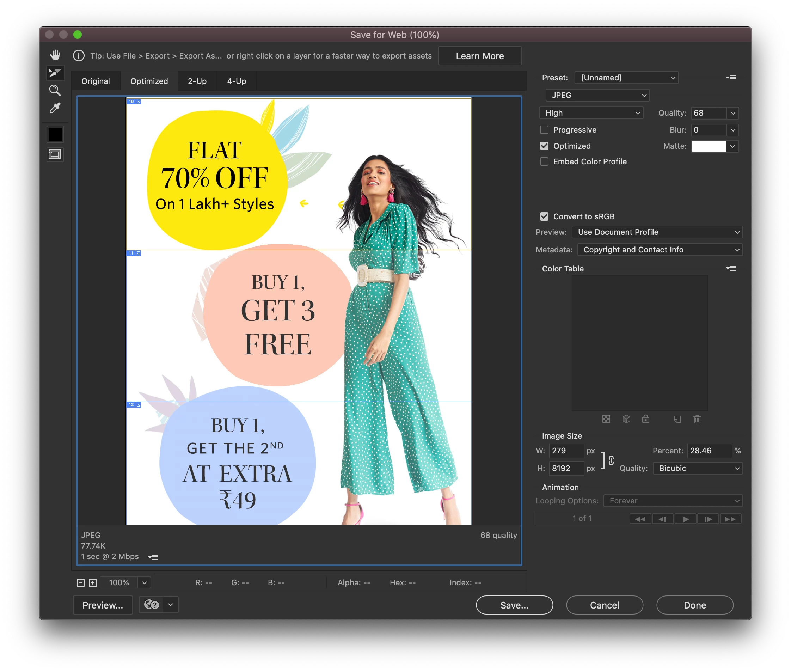The width and height of the screenshot is (791, 672).
Task: Open the JPEG file format dropdown
Action: pos(597,95)
